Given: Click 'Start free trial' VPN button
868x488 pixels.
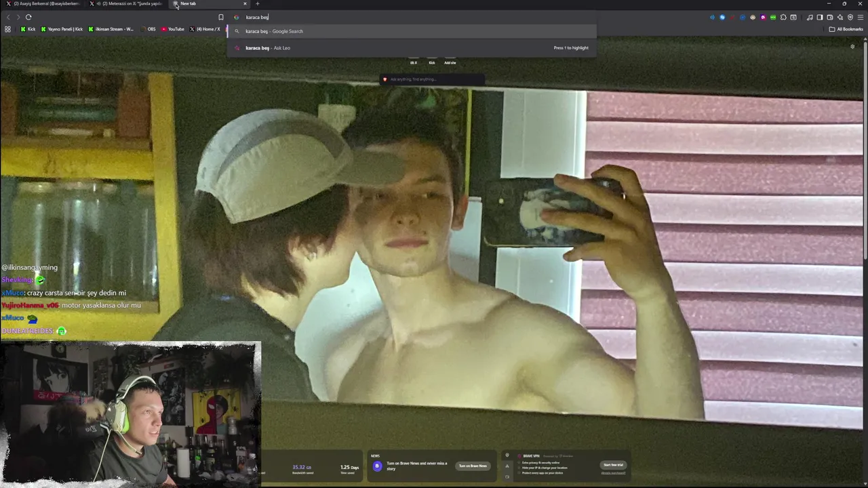Looking at the screenshot, I should 613,464.
